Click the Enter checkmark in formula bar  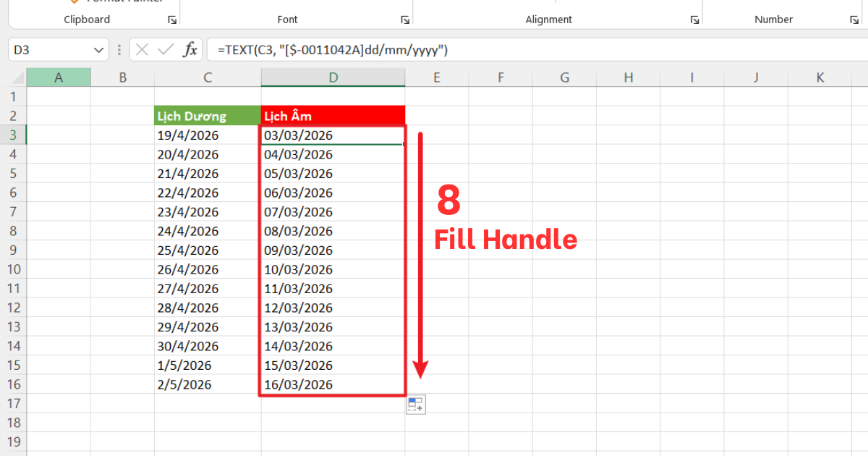coord(166,50)
